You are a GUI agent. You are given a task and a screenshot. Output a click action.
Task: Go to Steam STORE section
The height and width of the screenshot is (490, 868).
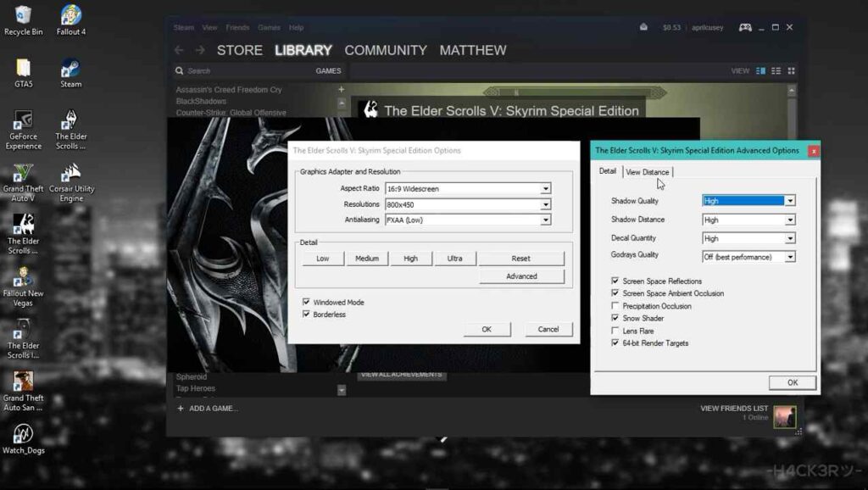pyautogui.click(x=240, y=50)
